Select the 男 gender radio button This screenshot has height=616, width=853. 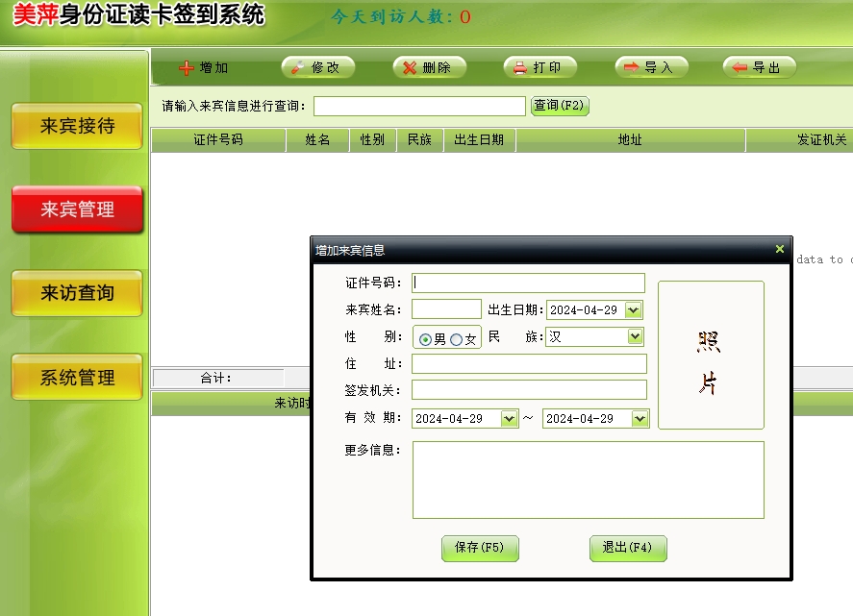pyautogui.click(x=425, y=339)
